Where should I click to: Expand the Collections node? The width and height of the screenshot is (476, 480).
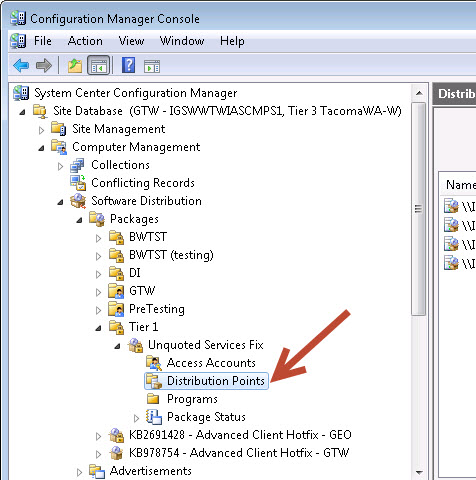60,166
